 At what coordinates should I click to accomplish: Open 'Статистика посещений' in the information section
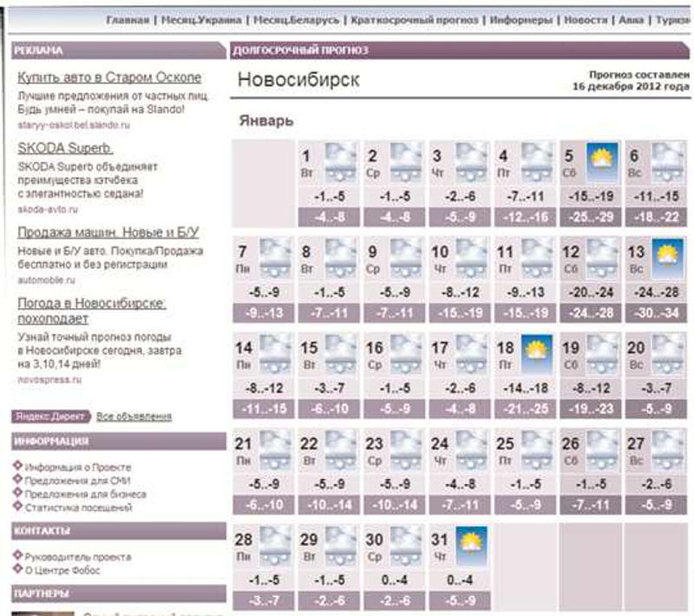pyautogui.click(x=79, y=508)
